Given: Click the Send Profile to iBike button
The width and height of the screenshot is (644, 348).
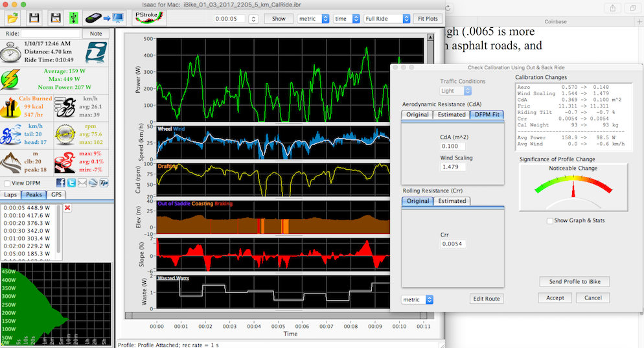Looking at the screenshot, I should tap(574, 281).
